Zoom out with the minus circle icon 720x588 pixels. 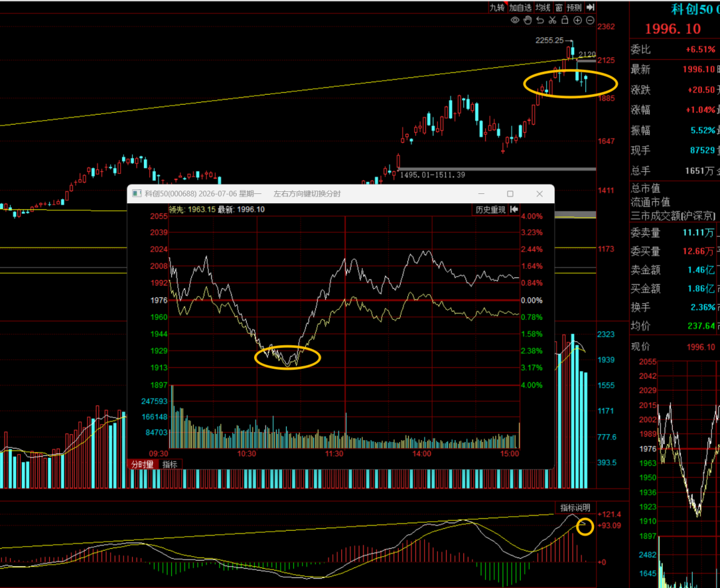(x=590, y=20)
